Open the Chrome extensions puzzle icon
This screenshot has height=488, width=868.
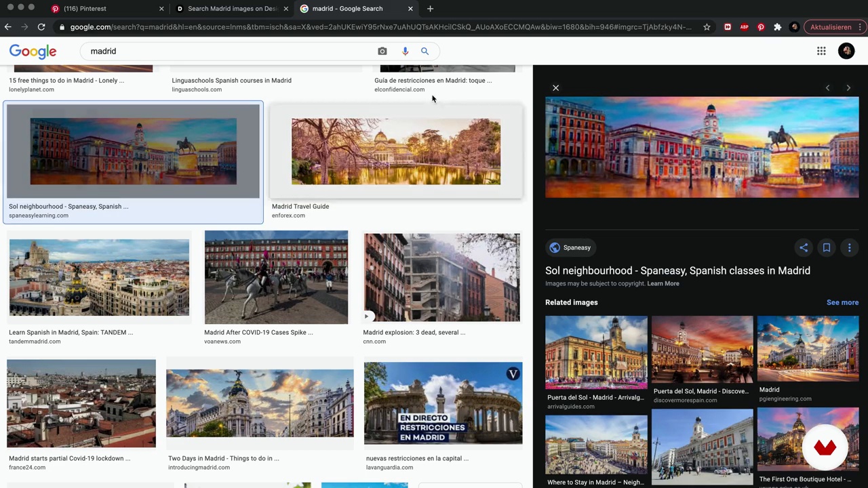coord(777,27)
